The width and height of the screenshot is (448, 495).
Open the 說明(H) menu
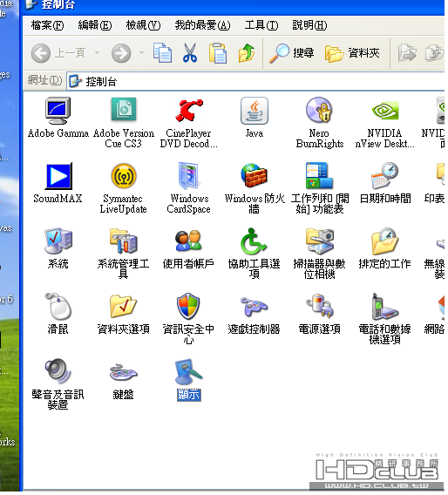coord(309,25)
